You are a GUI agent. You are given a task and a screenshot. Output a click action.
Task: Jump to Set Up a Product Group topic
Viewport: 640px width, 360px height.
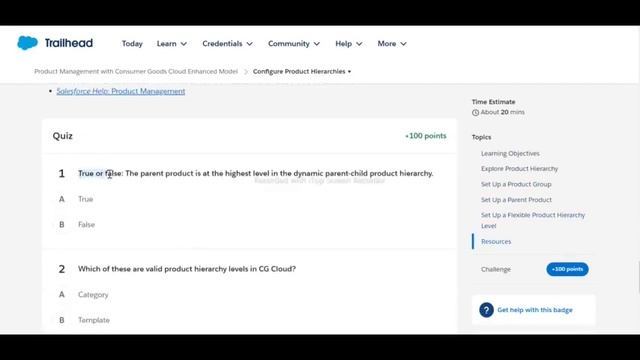516,184
